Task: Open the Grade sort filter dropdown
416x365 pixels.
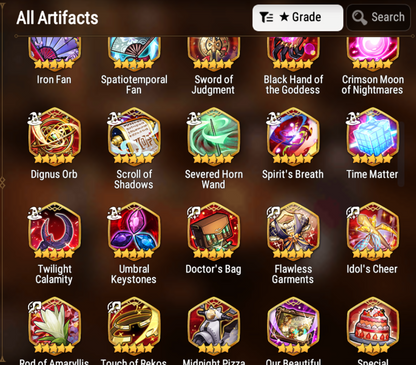Action: (x=298, y=17)
